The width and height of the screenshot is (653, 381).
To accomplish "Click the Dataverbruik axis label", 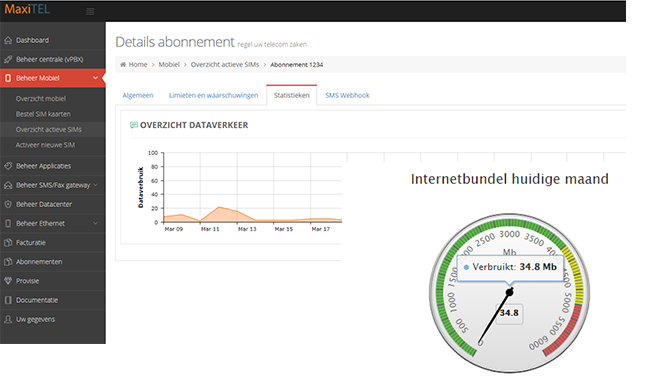I will coord(141,187).
